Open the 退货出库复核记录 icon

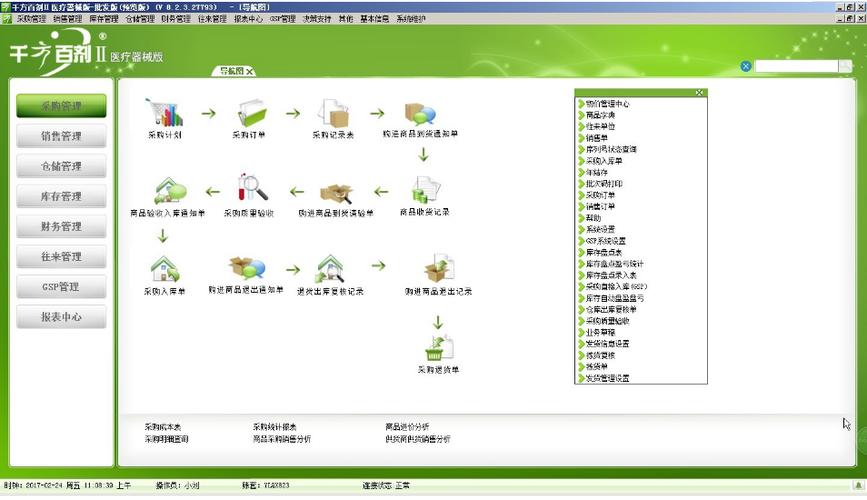330,269
